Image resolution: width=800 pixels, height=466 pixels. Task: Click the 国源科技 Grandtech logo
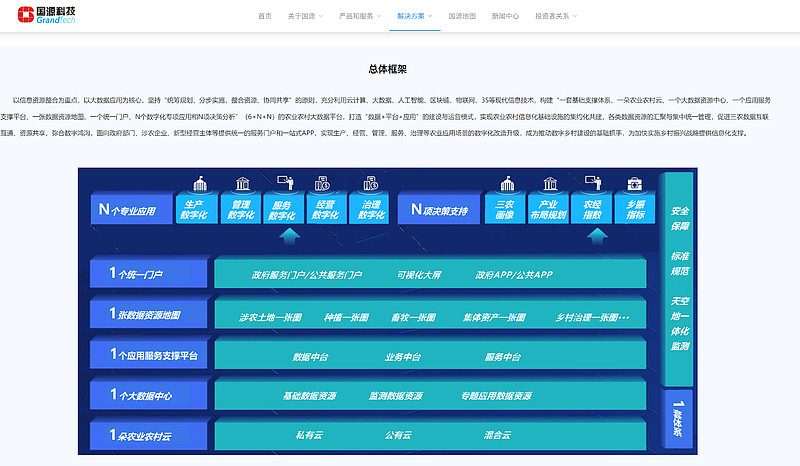46,15
